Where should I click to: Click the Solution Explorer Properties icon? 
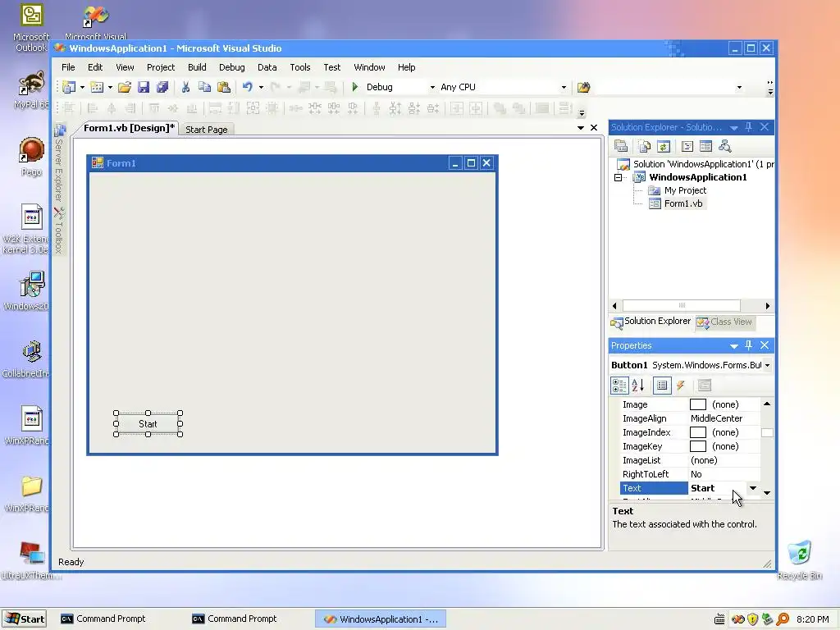click(x=621, y=146)
